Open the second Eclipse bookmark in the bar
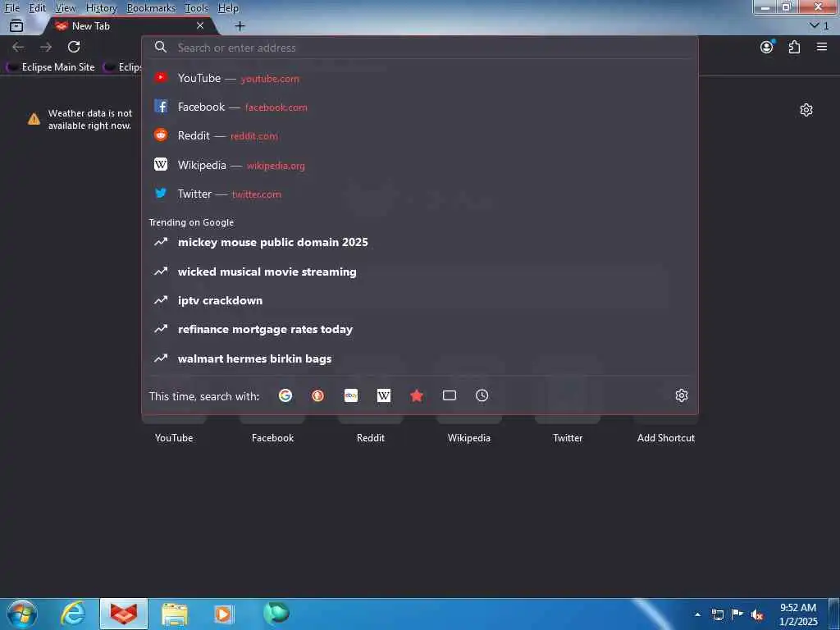 (x=122, y=67)
